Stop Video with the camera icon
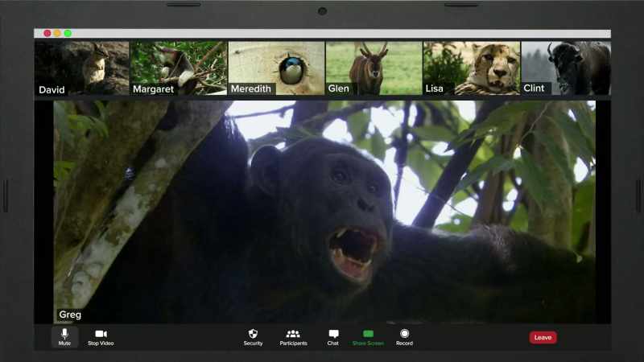Viewport: 644px width, 362px height. [101, 337]
